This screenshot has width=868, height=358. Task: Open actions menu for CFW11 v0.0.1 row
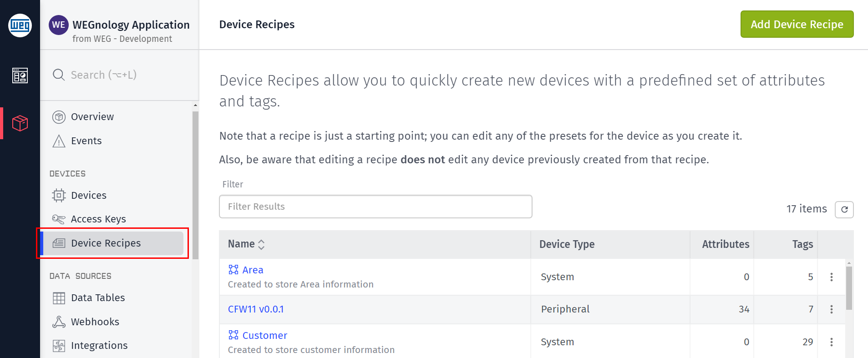[x=831, y=309]
